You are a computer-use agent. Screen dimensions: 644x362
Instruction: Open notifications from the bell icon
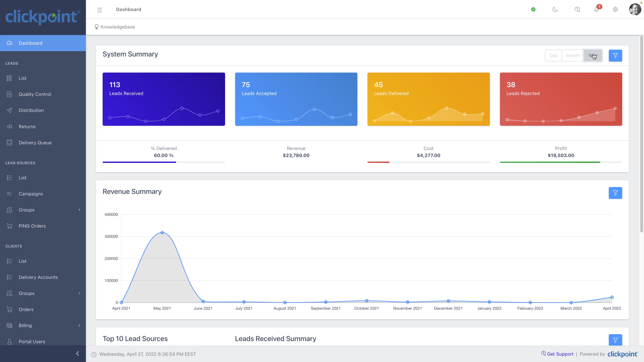tap(596, 9)
